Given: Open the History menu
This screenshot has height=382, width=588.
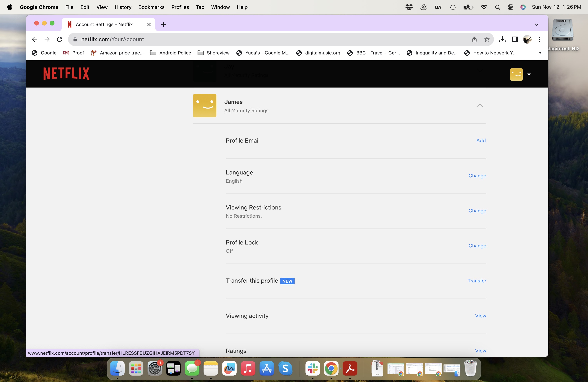Looking at the screenshot, I should pos(123,7).
